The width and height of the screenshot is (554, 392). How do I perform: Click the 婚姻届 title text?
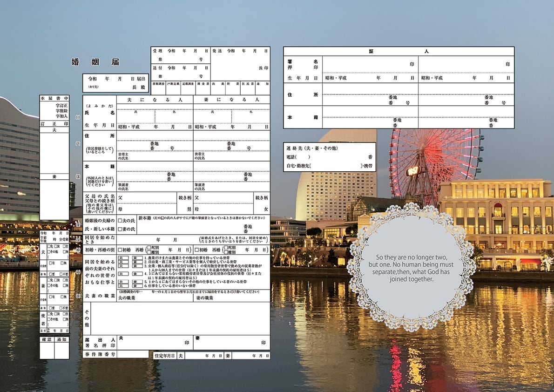pyautogui.click(x=95, y=62)
